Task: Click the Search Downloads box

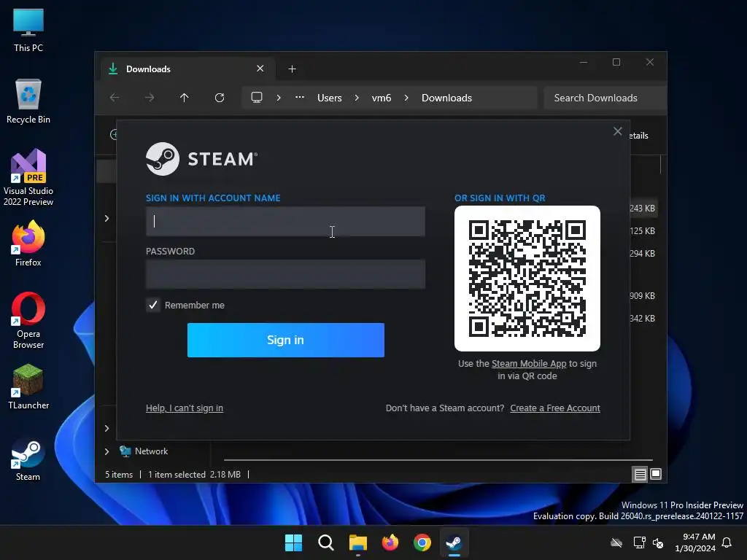Action: point(605,98)
